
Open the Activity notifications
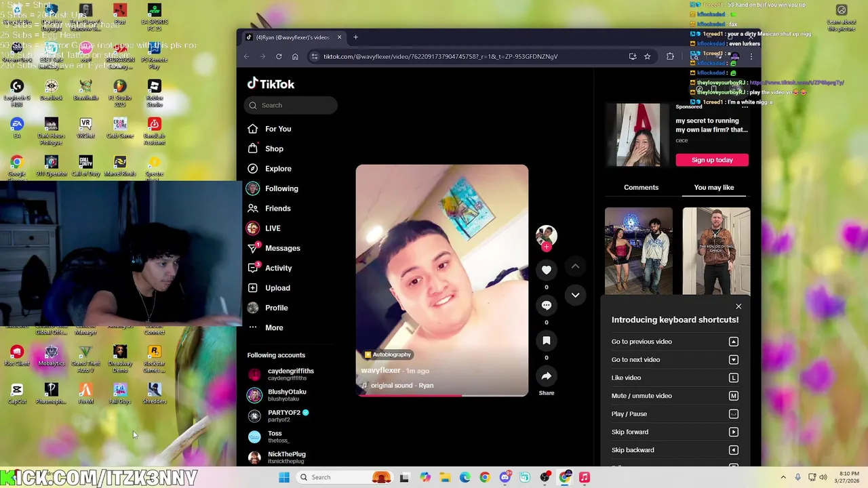point(270,268)
